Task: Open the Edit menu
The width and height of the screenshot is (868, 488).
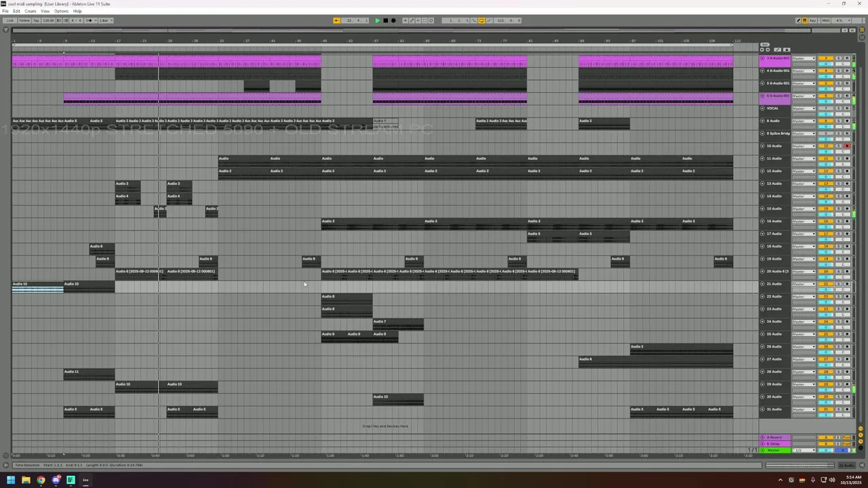Action: coord(16,11)
